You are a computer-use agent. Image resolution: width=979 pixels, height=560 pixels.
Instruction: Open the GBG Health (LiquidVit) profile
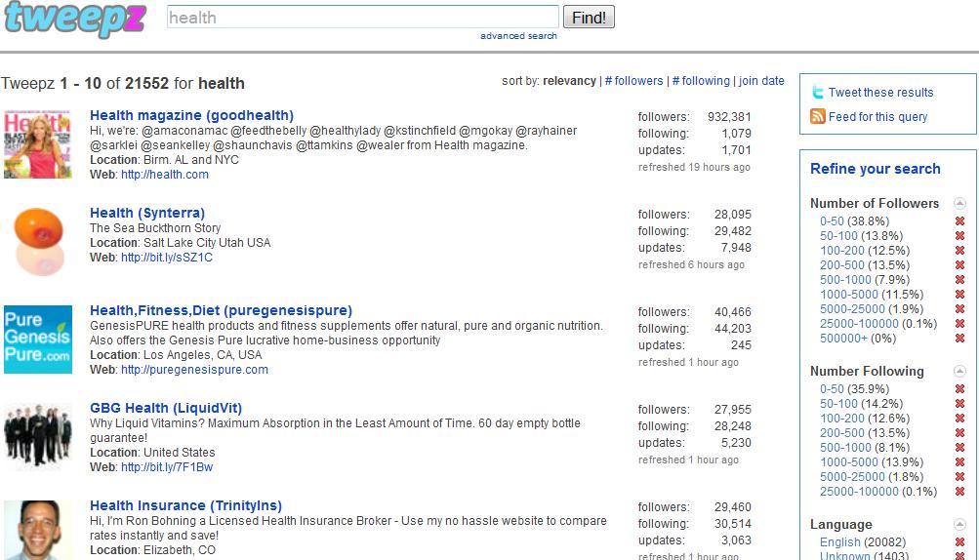coord(166,408)
